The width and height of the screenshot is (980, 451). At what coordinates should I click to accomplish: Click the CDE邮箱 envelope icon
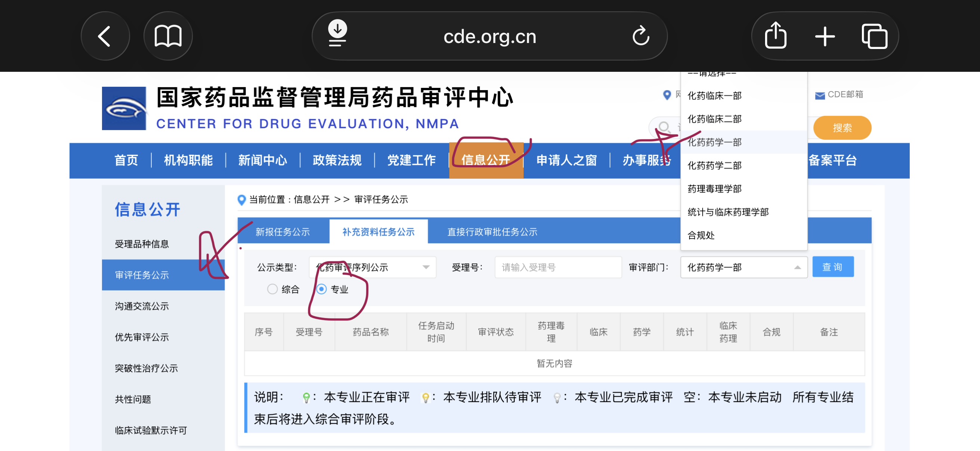[820, 95]
